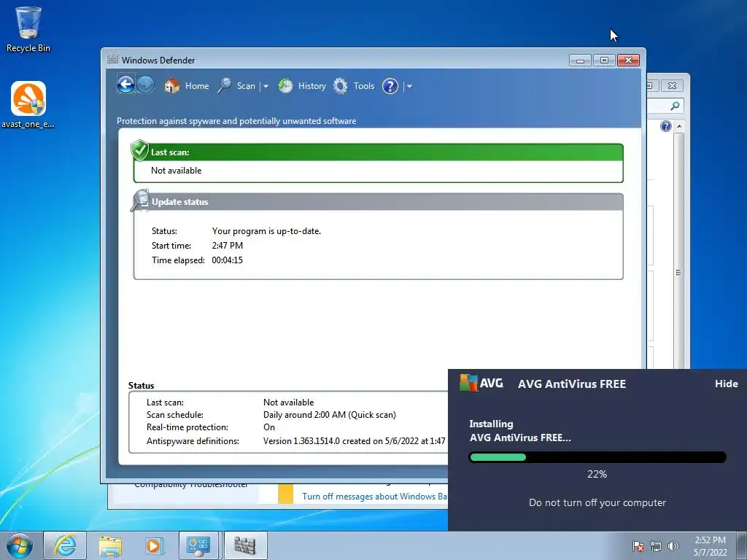Image resolution: width=747 pixels, height=560 pixels.
Task: Open the Windows Start menu
Action: (20, 545)
